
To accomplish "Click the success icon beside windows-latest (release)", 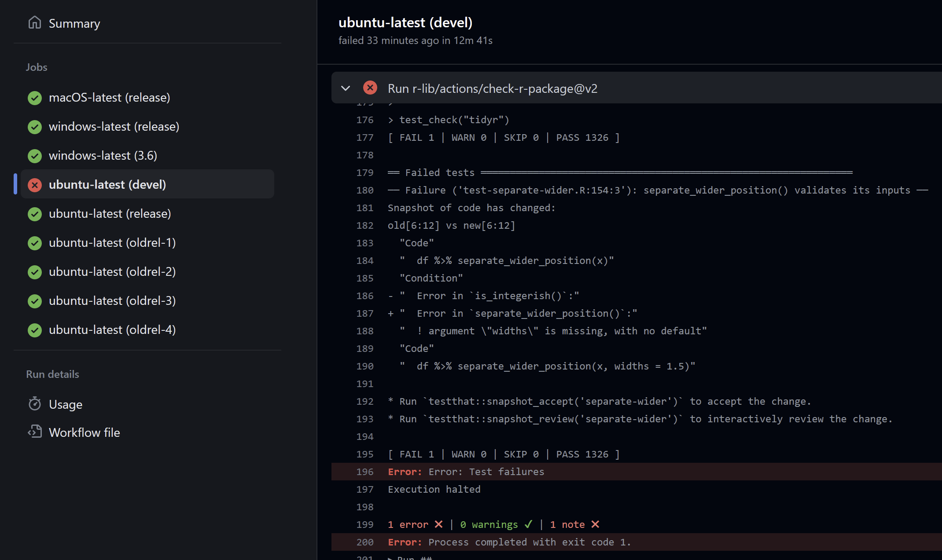I will [35, 127].
